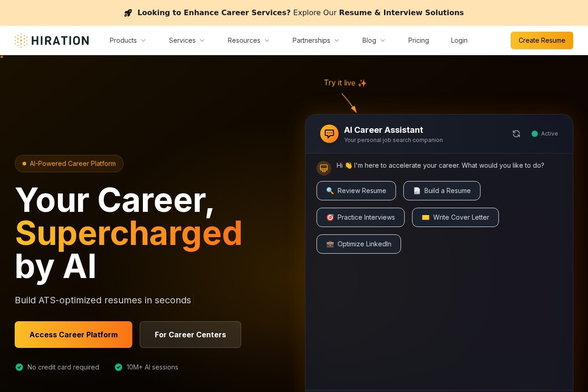
Task: Click the orange chat bubble assistant icon
Action: pyautogui.click(x=329, y=134)
